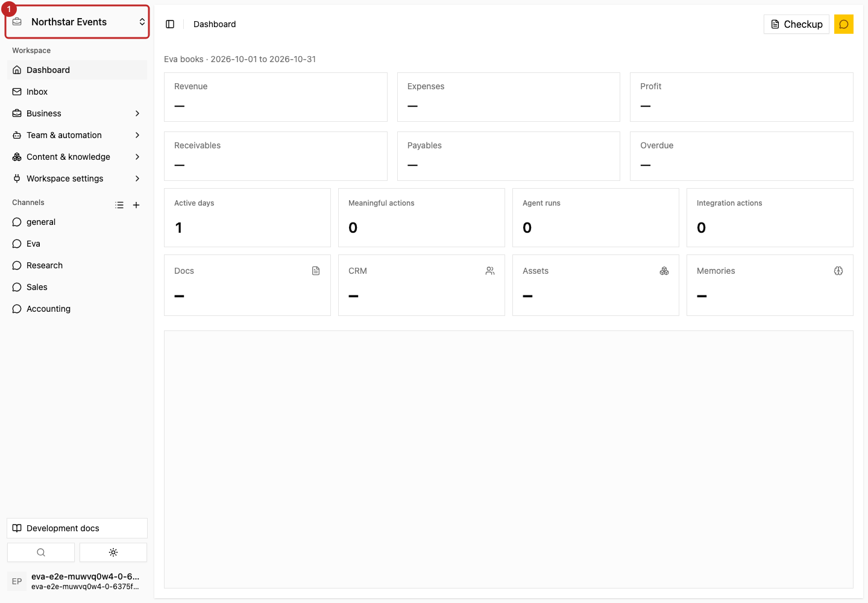Image resolution: width=868 pixels, height=603 pixels.
Task: Click the search magnifier button
Action: point(41,552)
